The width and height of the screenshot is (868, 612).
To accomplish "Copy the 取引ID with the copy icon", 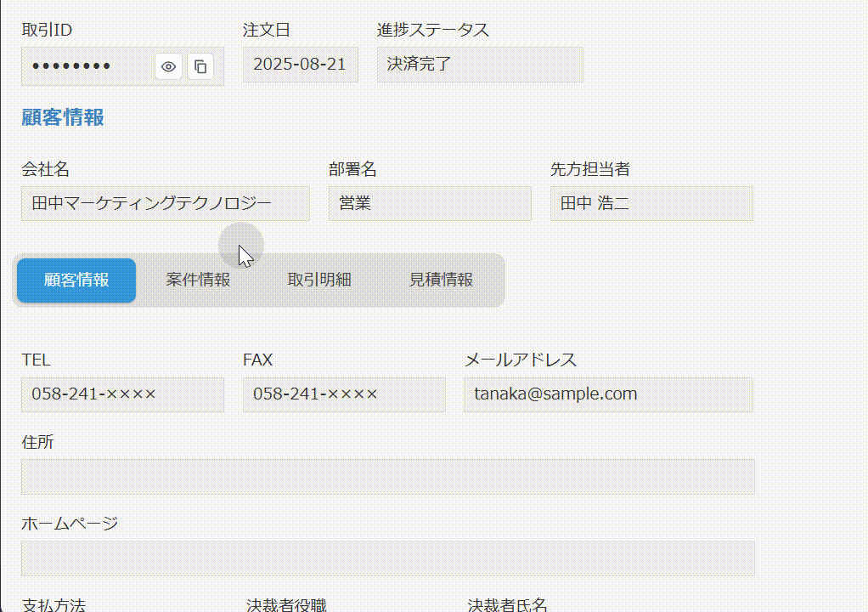I will tap(200, 66).
